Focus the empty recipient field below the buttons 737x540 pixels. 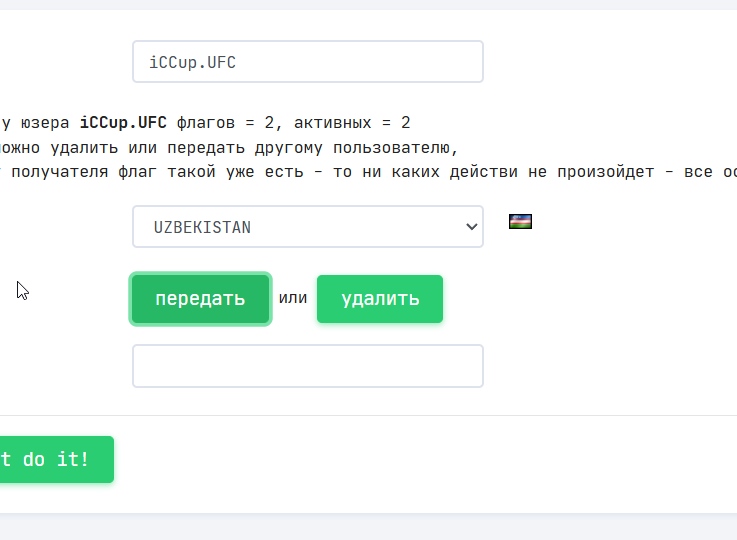point(308,366)
